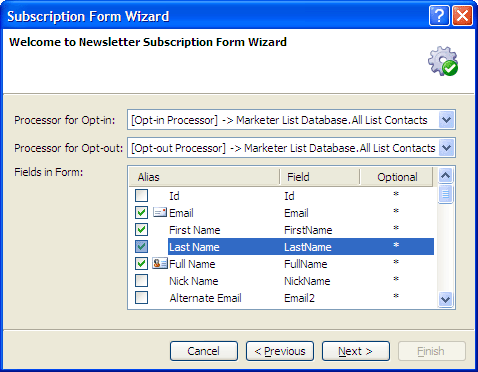Go to Next wizard step
This screenshot has width=478, height=372.
click(x=356, y=351)
